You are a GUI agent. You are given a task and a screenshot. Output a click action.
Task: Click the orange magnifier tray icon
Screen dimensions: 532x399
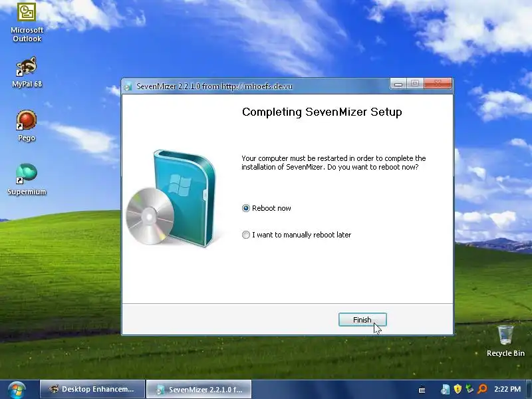(x=482, y=389)
